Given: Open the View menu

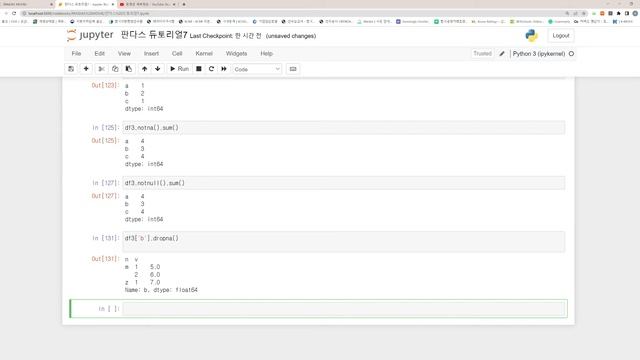Looking at the screenshot, I should [x=124, y=53].
